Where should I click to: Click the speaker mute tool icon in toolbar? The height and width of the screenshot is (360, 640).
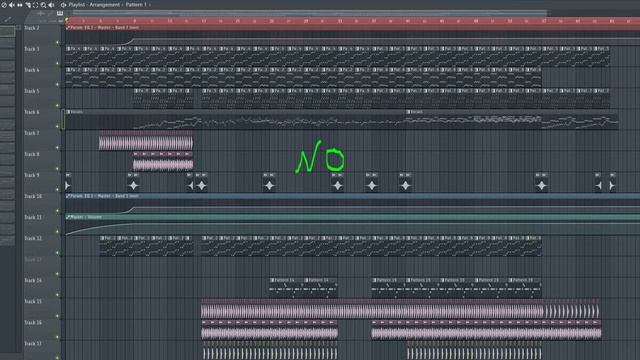[x=12, y=5]
